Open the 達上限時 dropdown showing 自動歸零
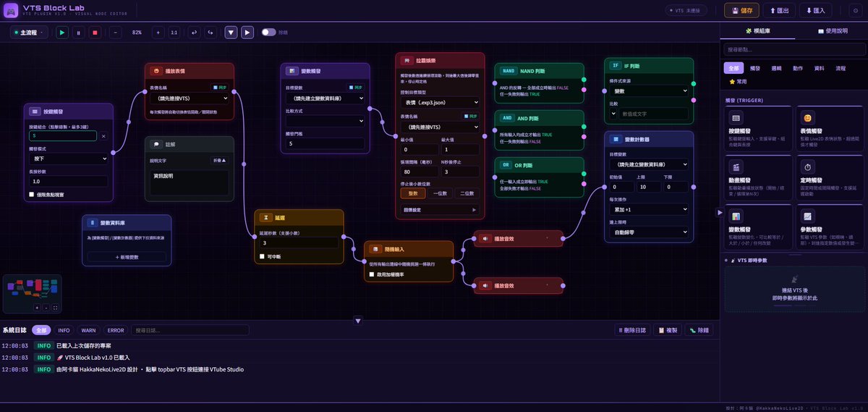Screen dimensions: 868x412 (x=649, y=232)
